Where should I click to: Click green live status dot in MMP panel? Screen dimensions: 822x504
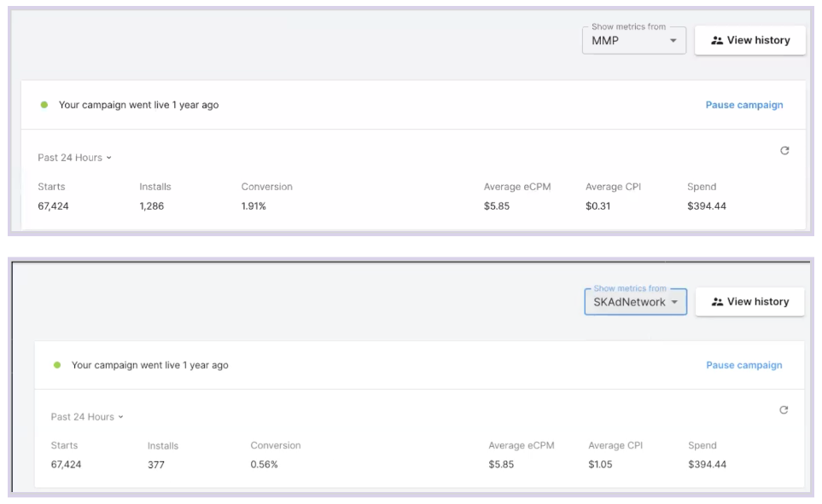click(x=44, y=105)
